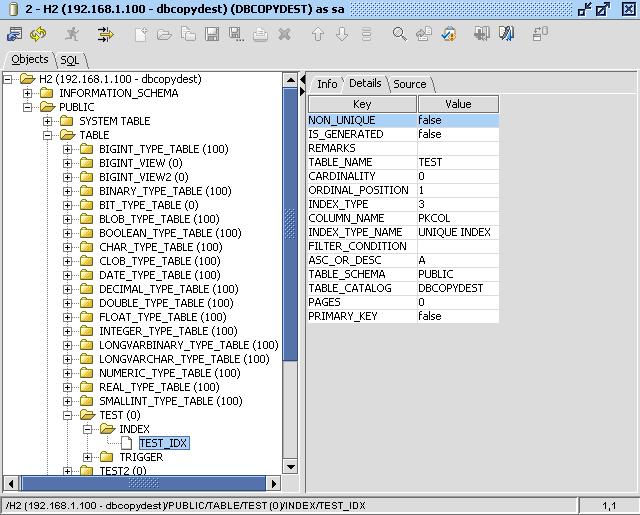Click the first floppy disk save icon
640x515 pixels.
[x=212, y=34]
